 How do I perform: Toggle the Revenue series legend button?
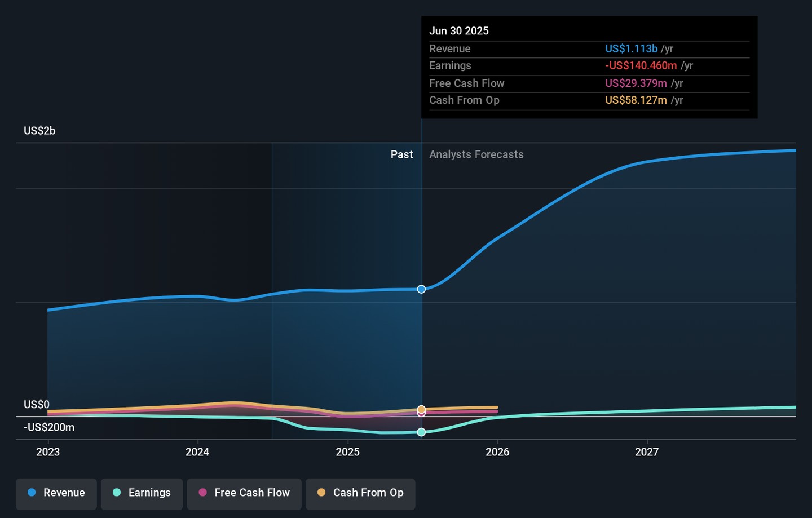(x=56, y=493)
